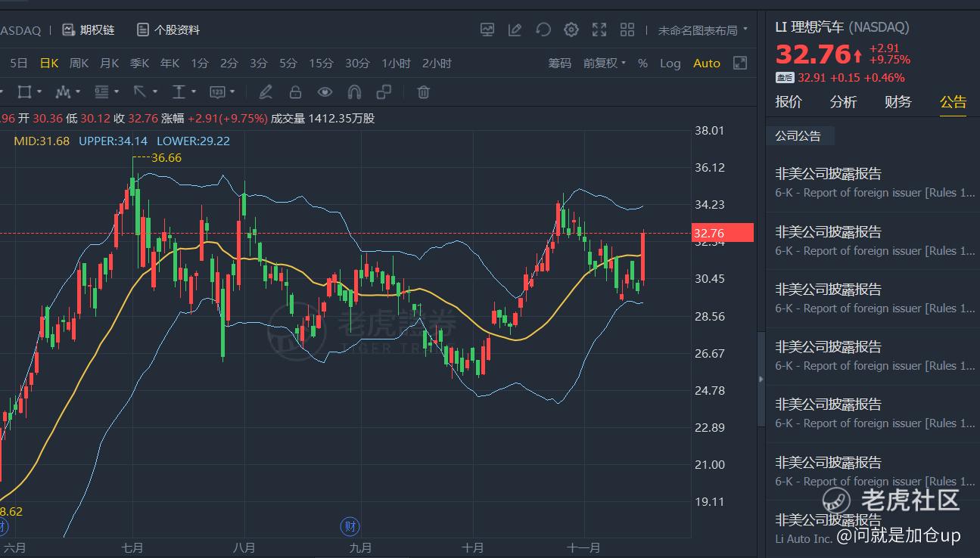Enter fullscreen chart mode
980x558 pixels.
tap(599, 30)
